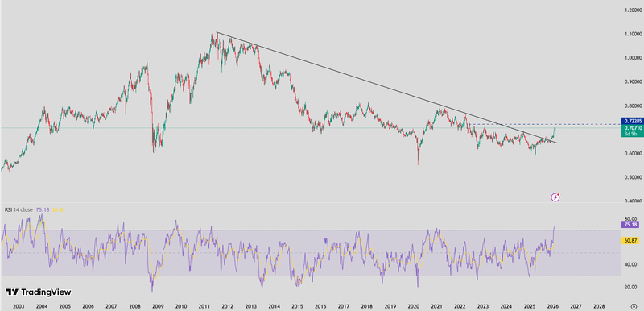Image resolution: width=644 pixels, height=311 pixels.
Task: Click the 2005 label on time axis
Action: point(64,306)
